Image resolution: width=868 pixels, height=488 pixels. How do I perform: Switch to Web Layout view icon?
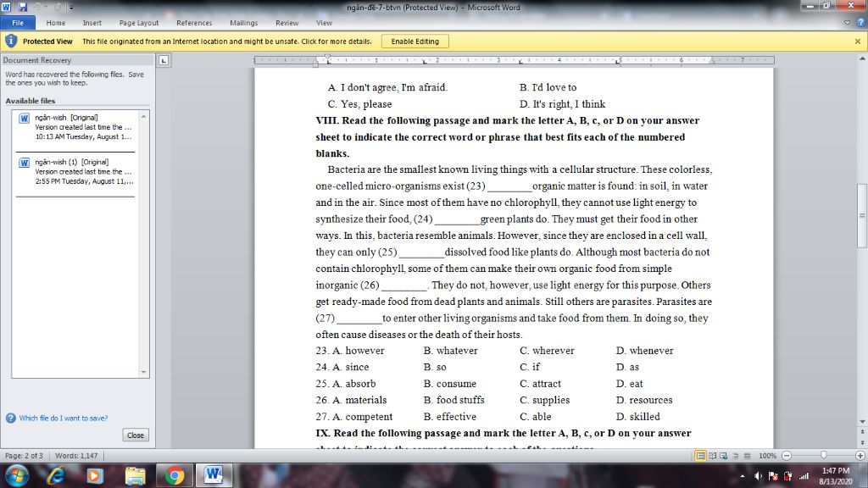[724, 456]
